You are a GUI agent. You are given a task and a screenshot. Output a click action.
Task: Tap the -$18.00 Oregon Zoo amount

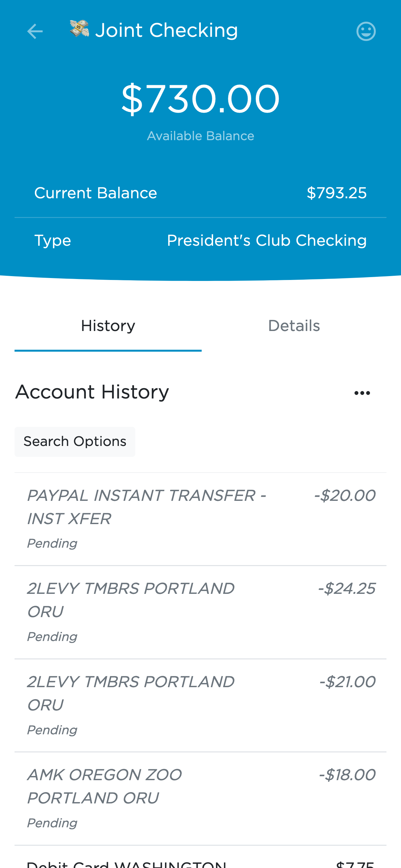(347, 775)
